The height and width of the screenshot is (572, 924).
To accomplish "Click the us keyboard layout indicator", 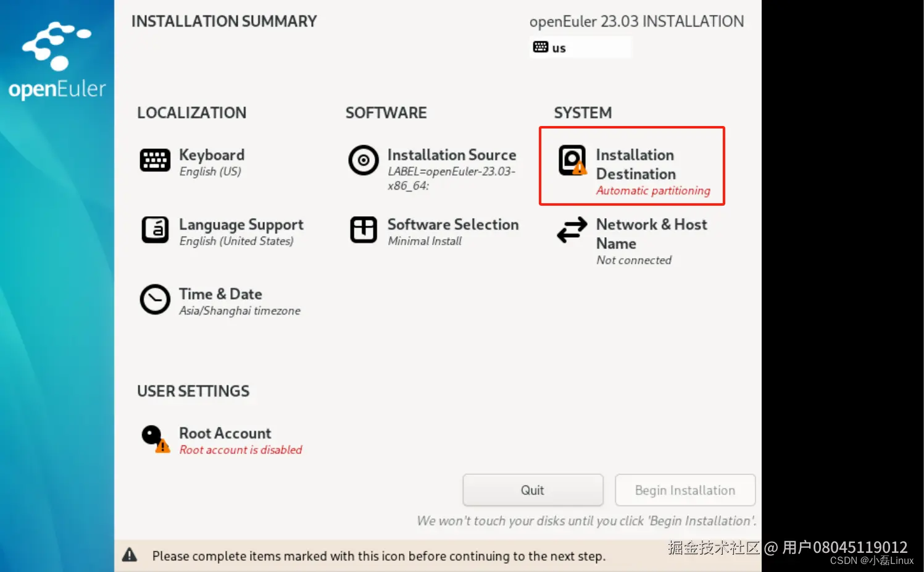I will (580, 48).
